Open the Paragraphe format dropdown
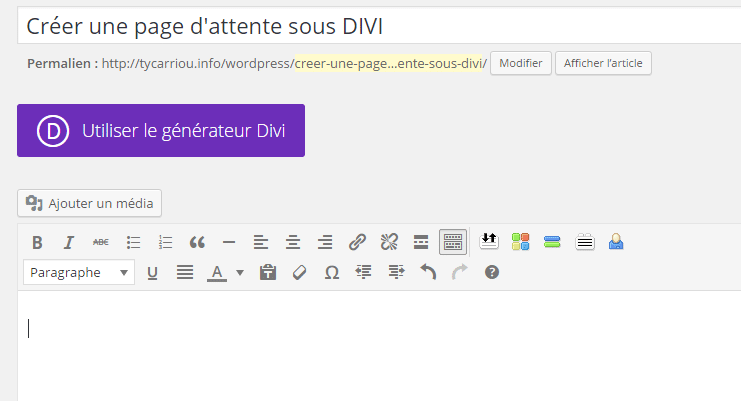The height and width of the screenshot is (401, 741). point(79,272)
